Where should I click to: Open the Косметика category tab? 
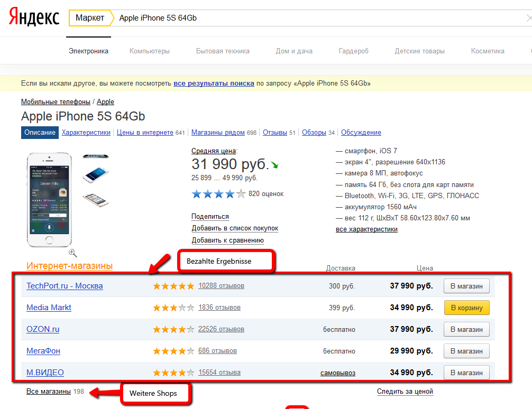[488, 51]
